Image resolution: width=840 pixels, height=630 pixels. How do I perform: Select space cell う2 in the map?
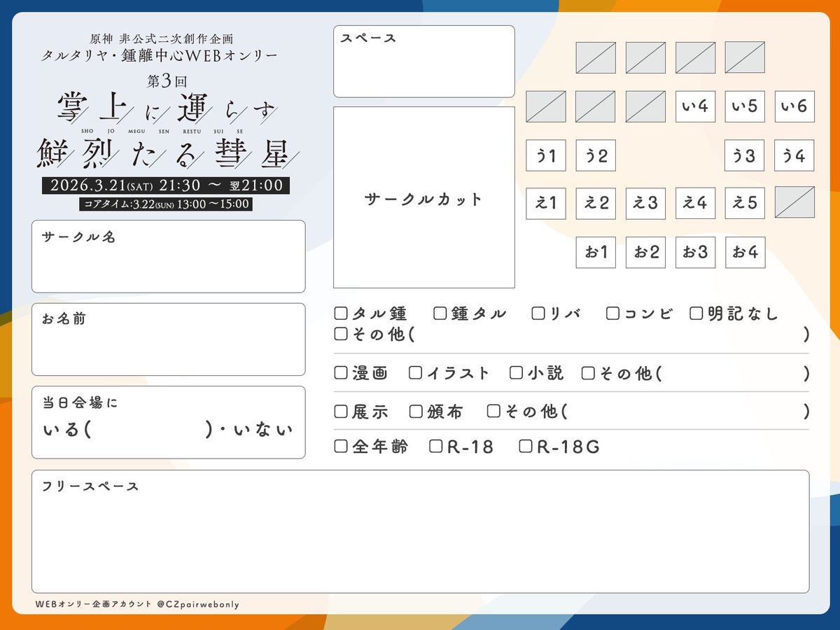click(595, 155)
